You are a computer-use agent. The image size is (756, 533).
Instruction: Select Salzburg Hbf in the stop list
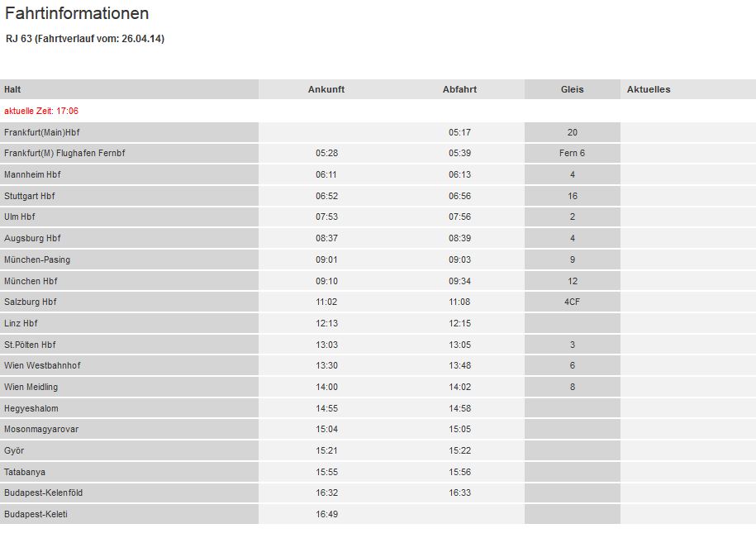pyautogui.click(x=31, y=302)
